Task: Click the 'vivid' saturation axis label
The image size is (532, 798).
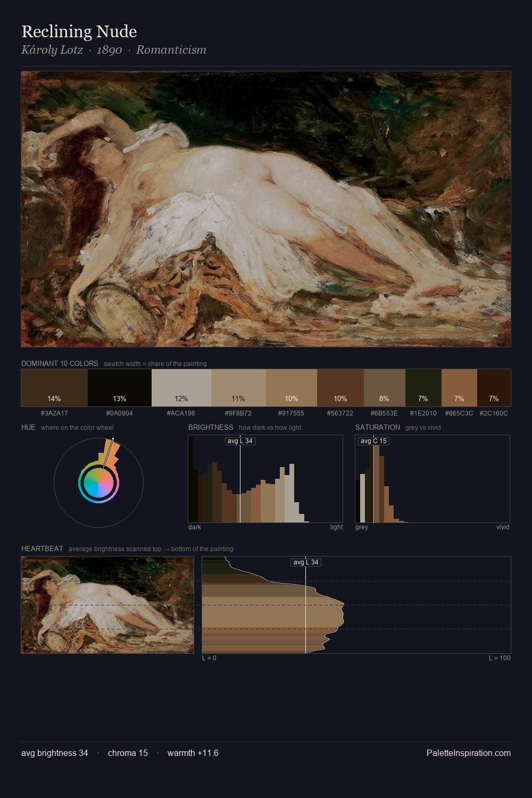Action: 503,527
